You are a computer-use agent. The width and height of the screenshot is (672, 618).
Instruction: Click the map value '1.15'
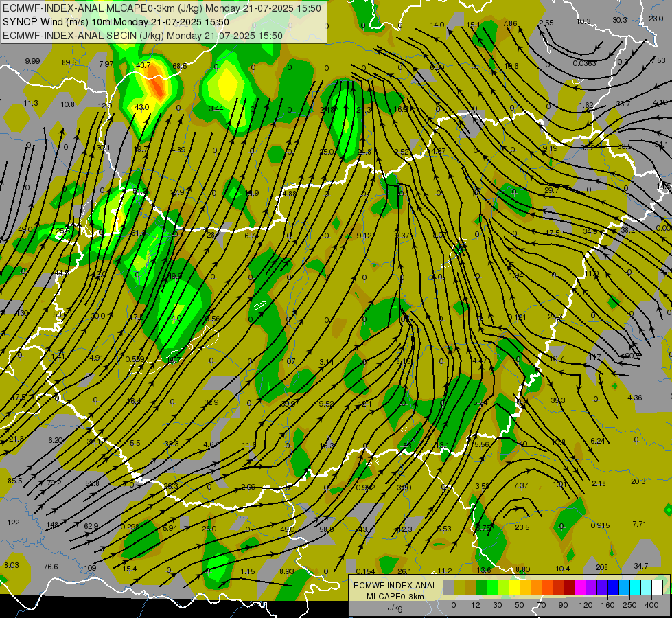tap(248, 571)
